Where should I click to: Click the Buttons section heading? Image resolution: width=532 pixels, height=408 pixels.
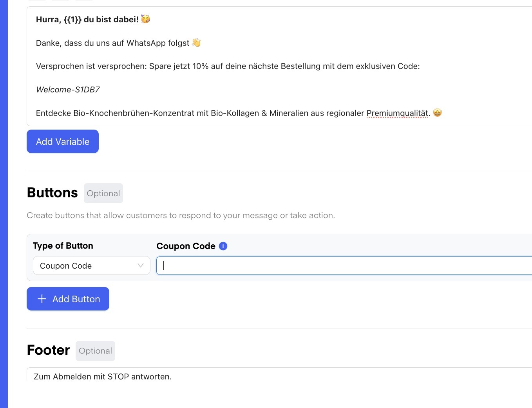click(x=52, y=193)
